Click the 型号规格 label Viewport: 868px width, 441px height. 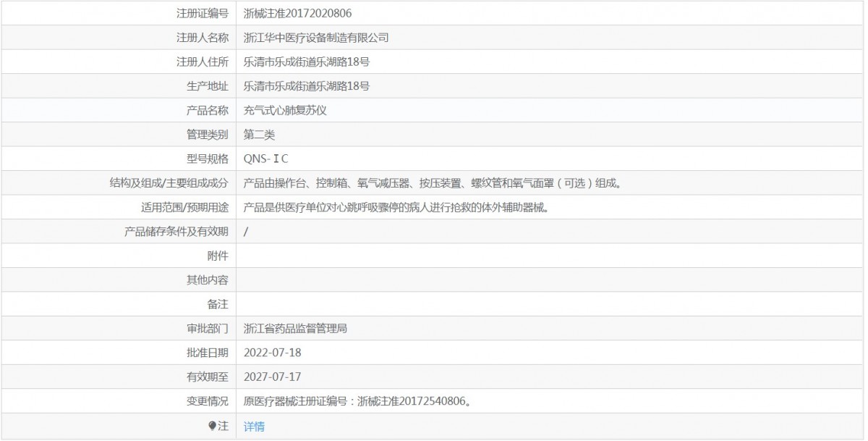(x=208, y=159)
